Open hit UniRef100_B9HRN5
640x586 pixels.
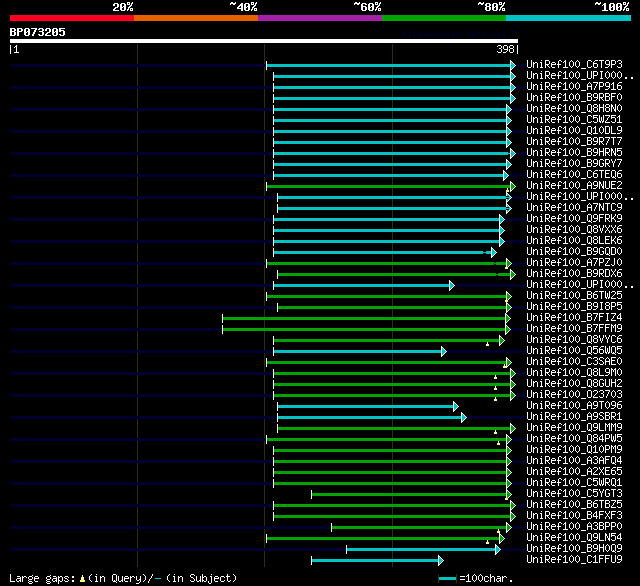[x=574, y=153]
